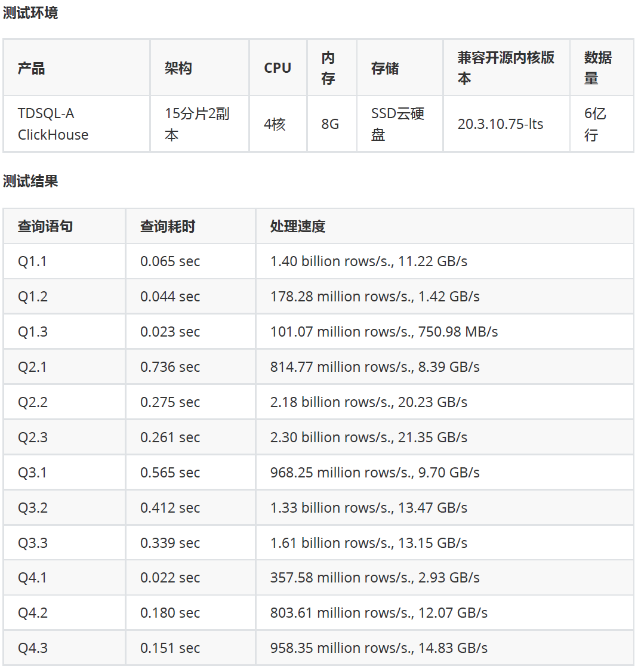This screenshot has height=672, width=641.
Task: Select the 数据量 column header
Action: point(602,67)
